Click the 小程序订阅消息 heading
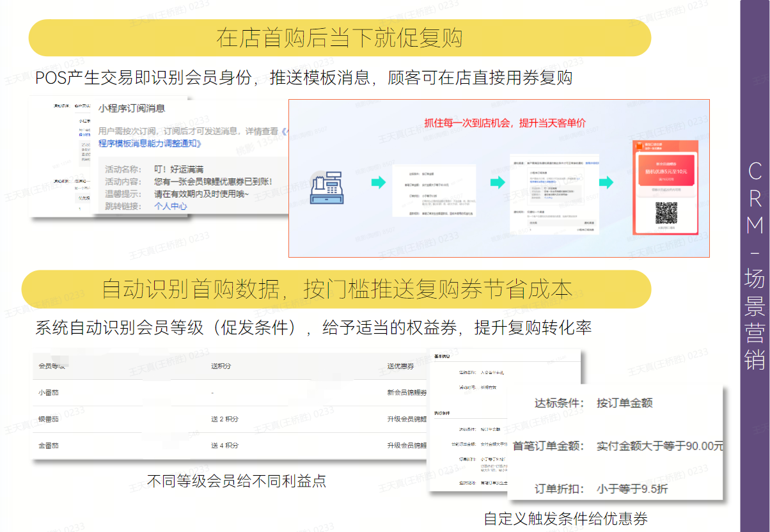 coord(132,108)
